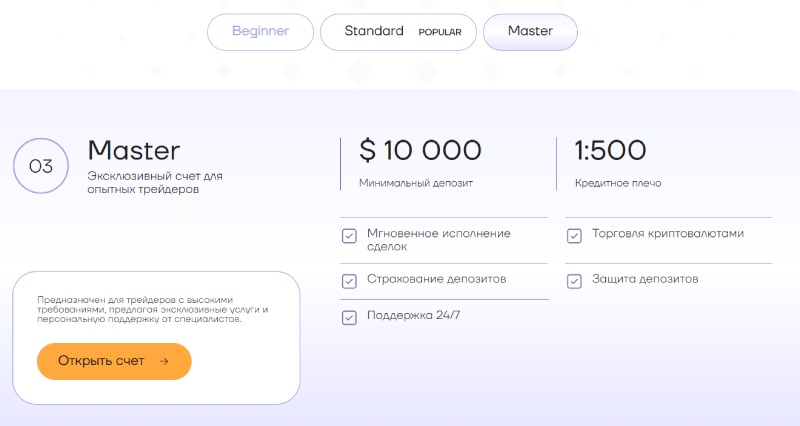The height and width of the screenshot is (426, 800).
Task: Click the Master account heading
Action: [134, 151]
